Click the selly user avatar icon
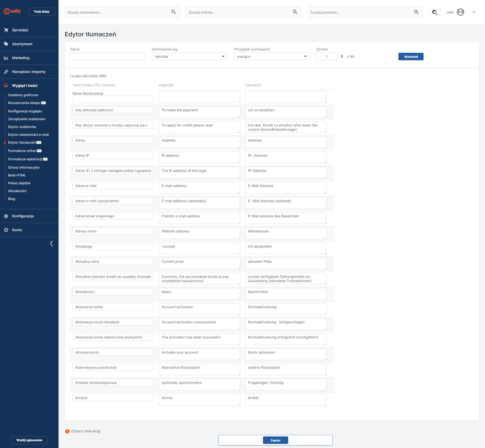 (460, 12)
